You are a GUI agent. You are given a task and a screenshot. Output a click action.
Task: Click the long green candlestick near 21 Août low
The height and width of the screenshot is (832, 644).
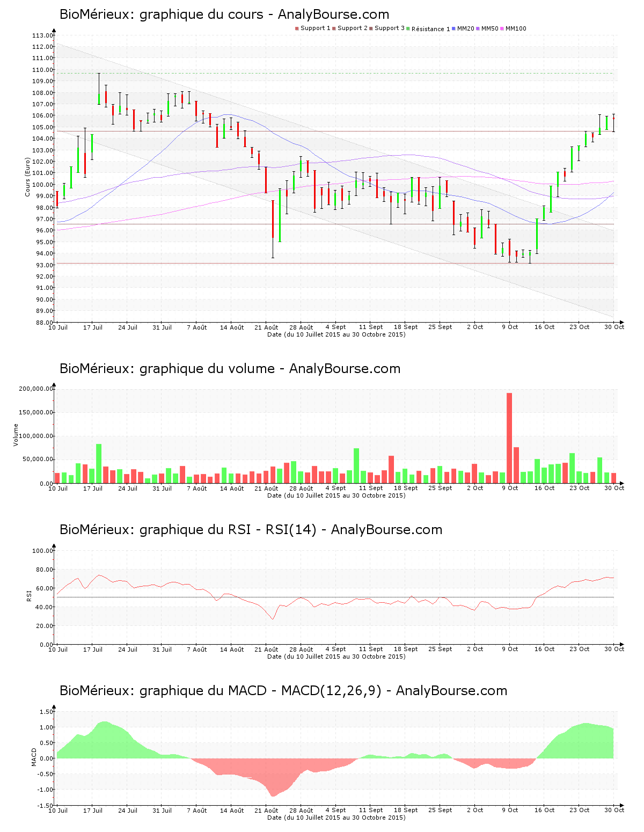point(280,215)
